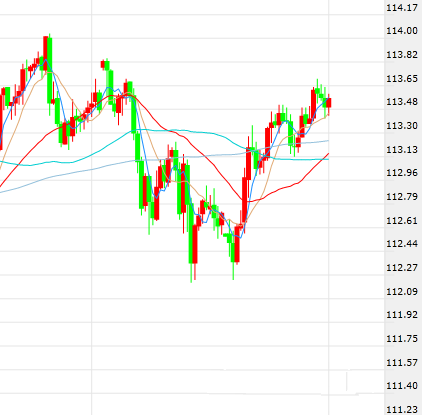Click the 113.13 value on price axis
The height and width of the screenshot is (415, 422).
pos(402,150)
